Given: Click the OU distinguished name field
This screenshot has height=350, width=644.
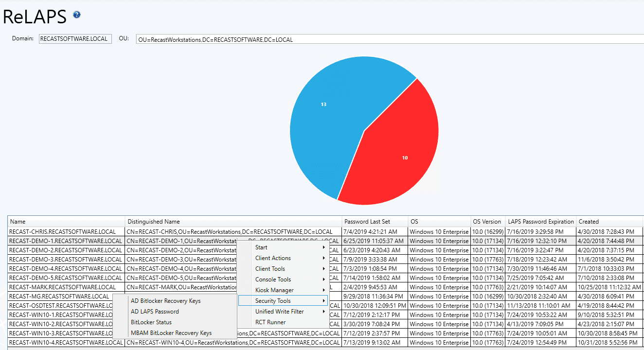Looking at the screenshot, I should pyautogui.click(x=390, y=39).
